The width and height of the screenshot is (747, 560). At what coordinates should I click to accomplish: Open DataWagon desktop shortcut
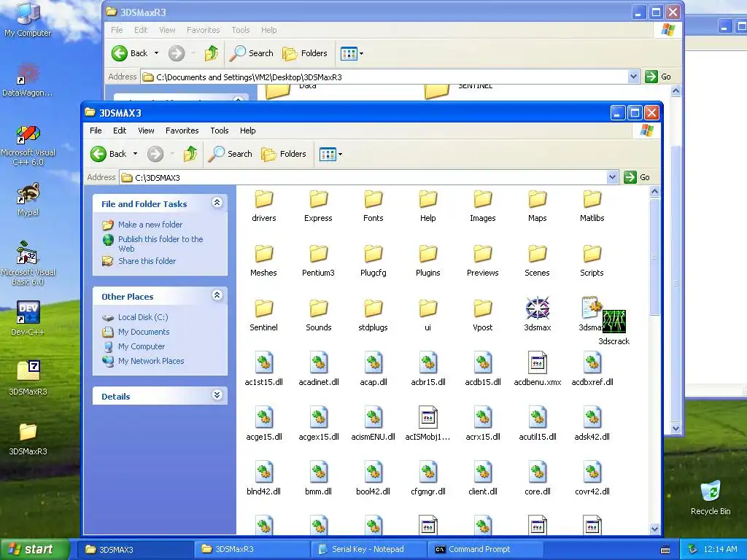click(x=28, y=80)
